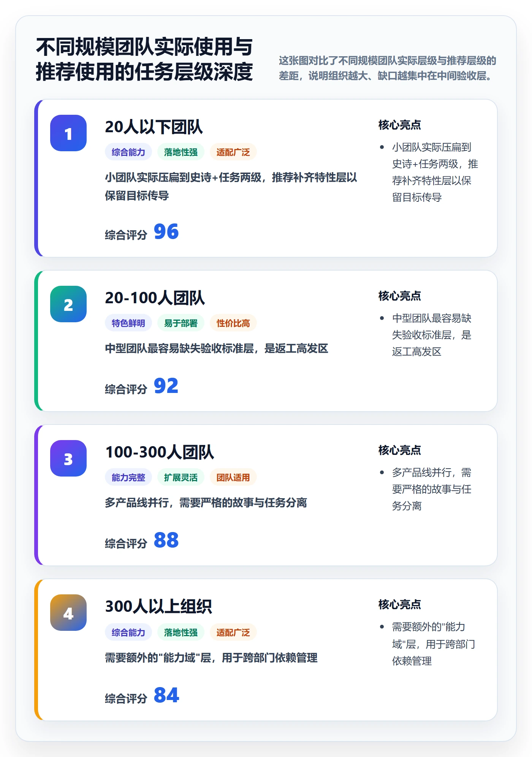The width and height of the screenshot is (532, 757).
Task: Click the score value 96
Action: pos(166,232)
